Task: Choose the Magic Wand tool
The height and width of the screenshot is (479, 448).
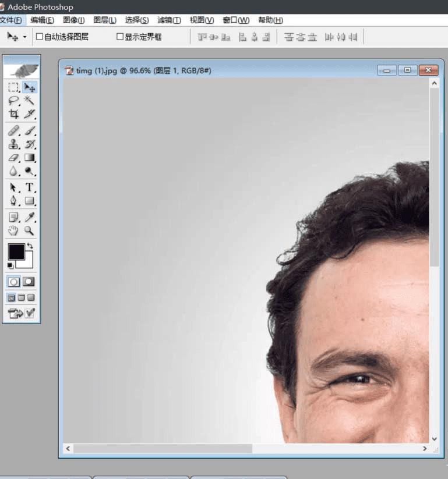Action: [30, 101]
